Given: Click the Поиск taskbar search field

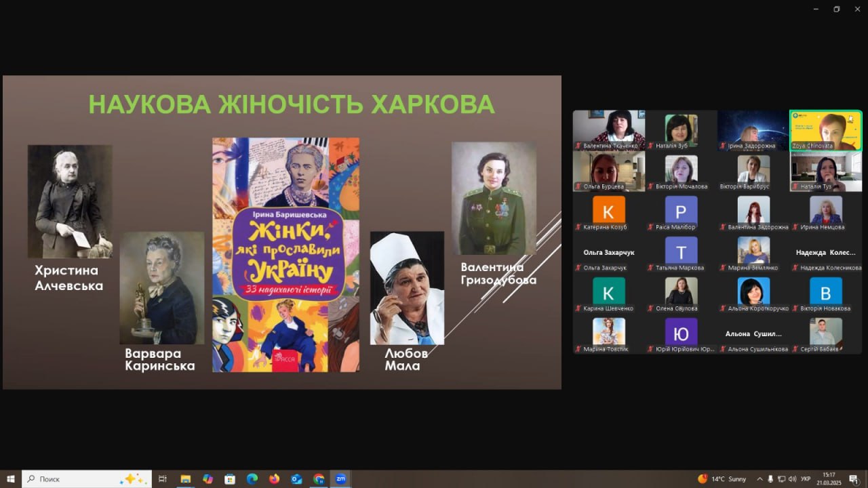Looking at the screenshot, I should pyautogui.click(x=87, y=479).
